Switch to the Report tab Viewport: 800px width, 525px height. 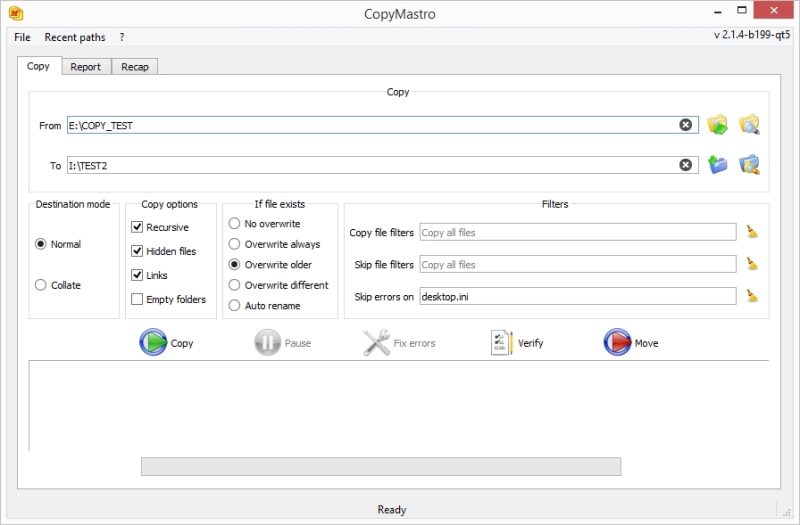pos(86,67)
